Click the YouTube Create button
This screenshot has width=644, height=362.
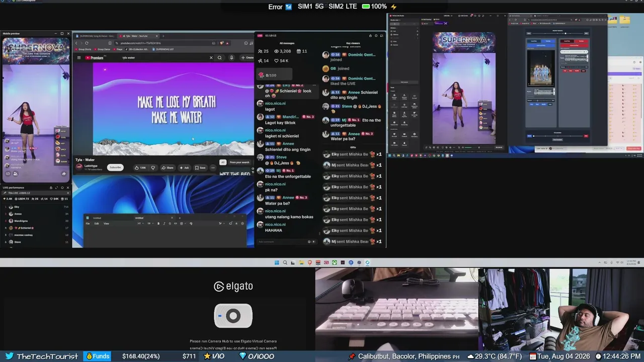247,58
